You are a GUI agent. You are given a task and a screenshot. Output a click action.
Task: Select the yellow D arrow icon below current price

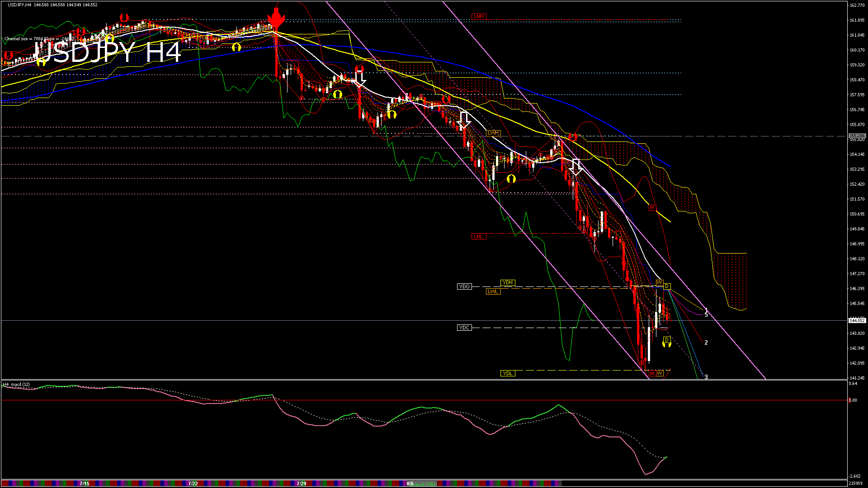point(667,343)
